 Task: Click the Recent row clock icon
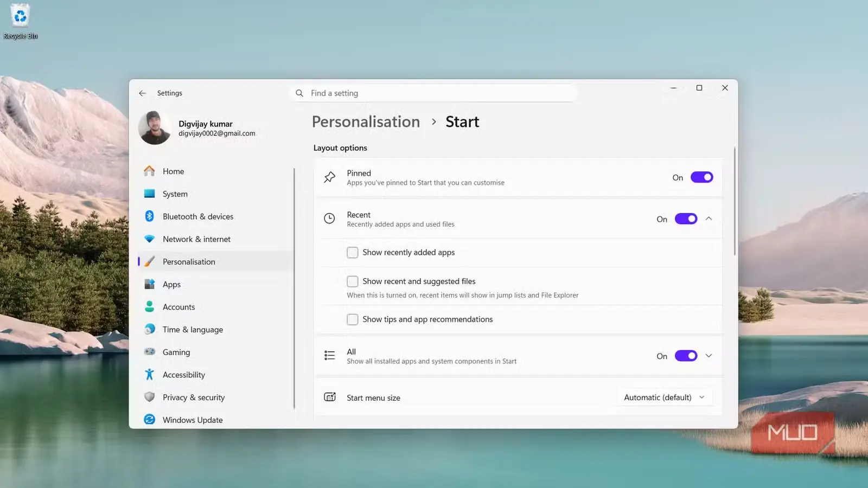329,219
